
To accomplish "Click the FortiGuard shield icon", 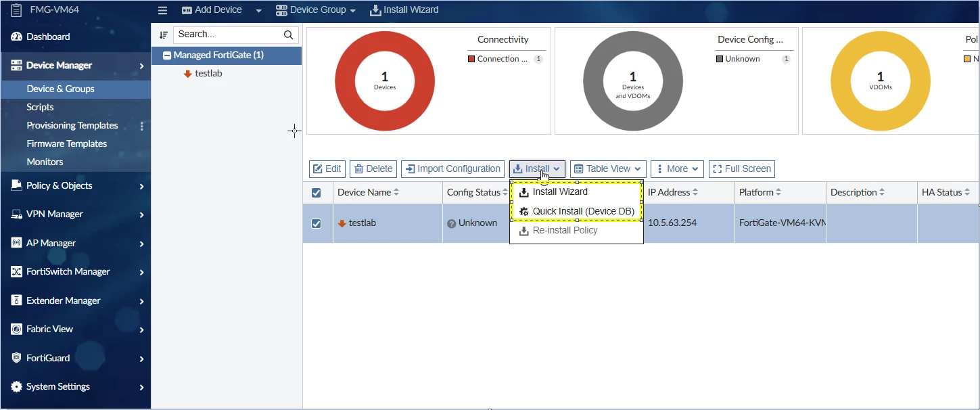I will 16,358.
